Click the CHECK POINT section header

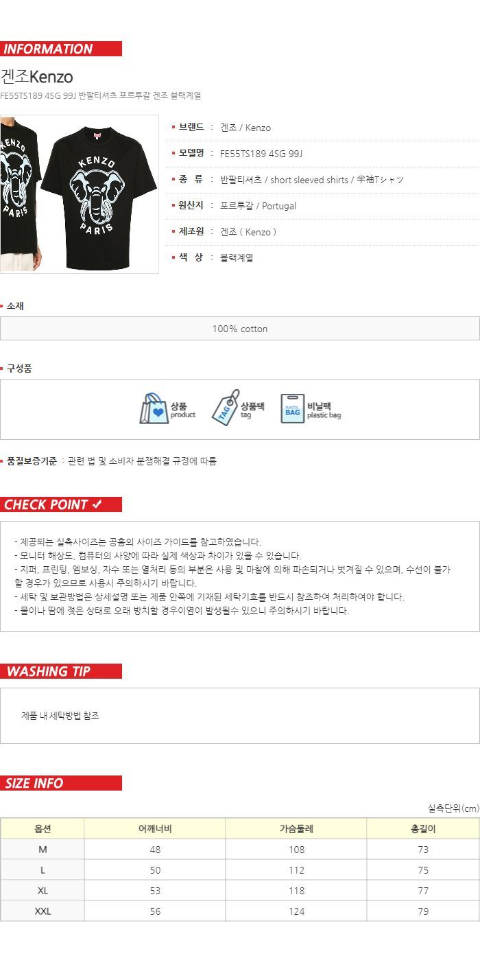tap(61, 504)
